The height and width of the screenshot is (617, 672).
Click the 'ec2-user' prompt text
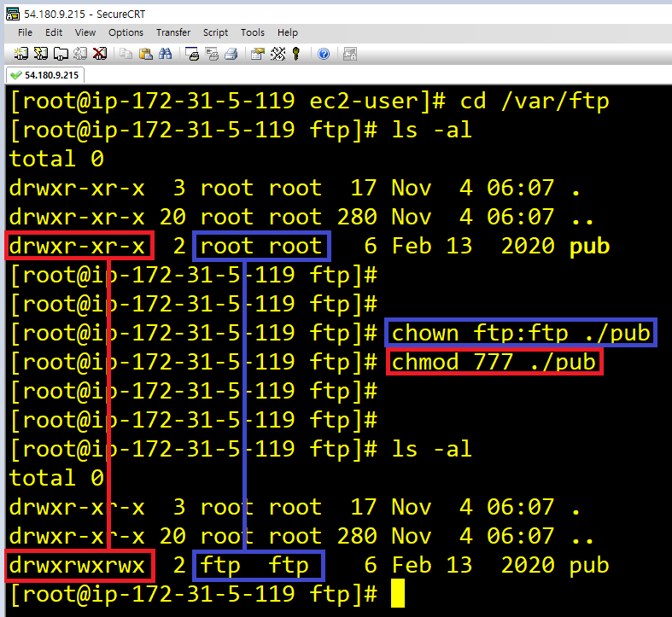(363, 102)
